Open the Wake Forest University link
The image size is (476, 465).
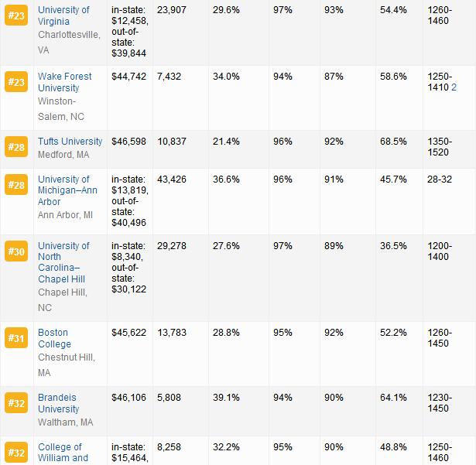point(64,82)
